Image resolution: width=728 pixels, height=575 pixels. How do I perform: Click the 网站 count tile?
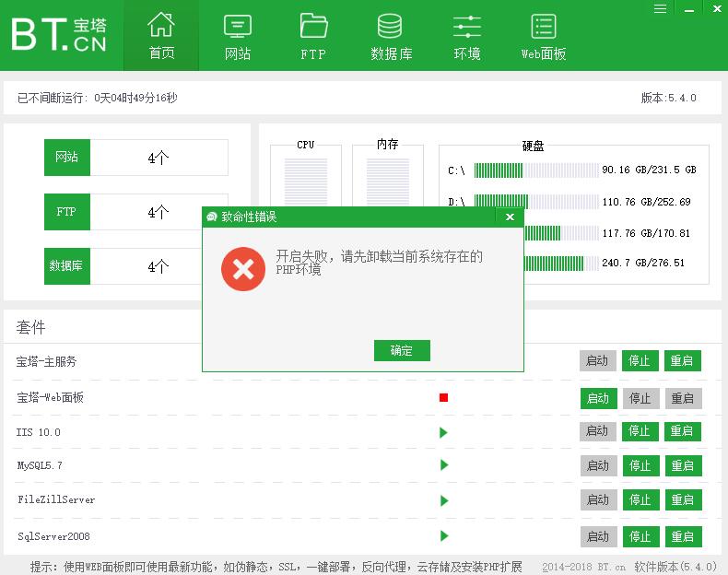tap(136, 158)
